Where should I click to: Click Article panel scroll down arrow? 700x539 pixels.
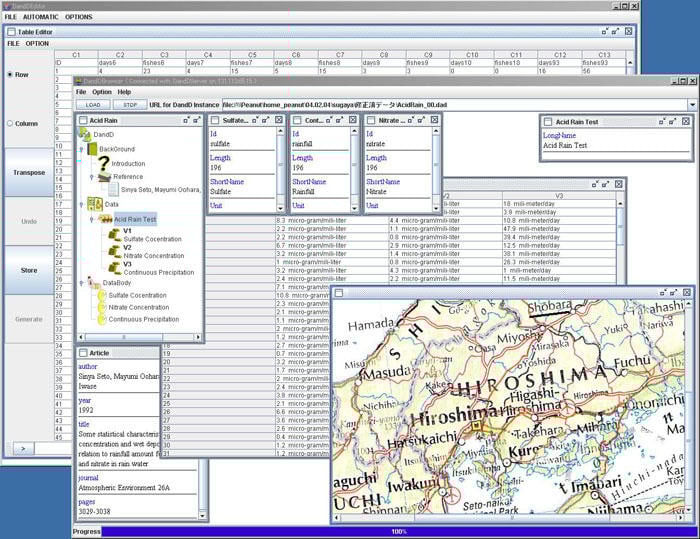pyautogui.click(x=202, y=516)
